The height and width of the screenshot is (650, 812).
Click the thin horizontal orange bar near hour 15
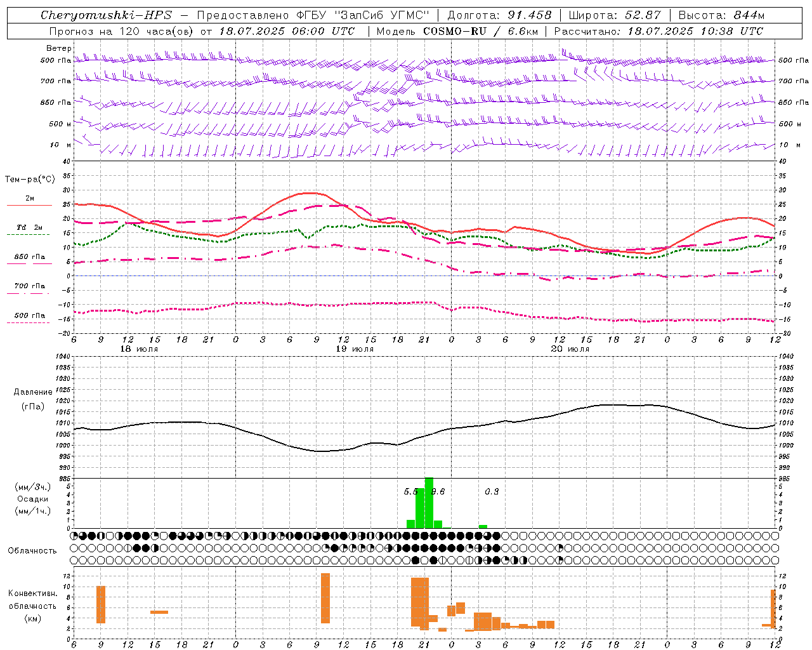[x=159, y=612]
